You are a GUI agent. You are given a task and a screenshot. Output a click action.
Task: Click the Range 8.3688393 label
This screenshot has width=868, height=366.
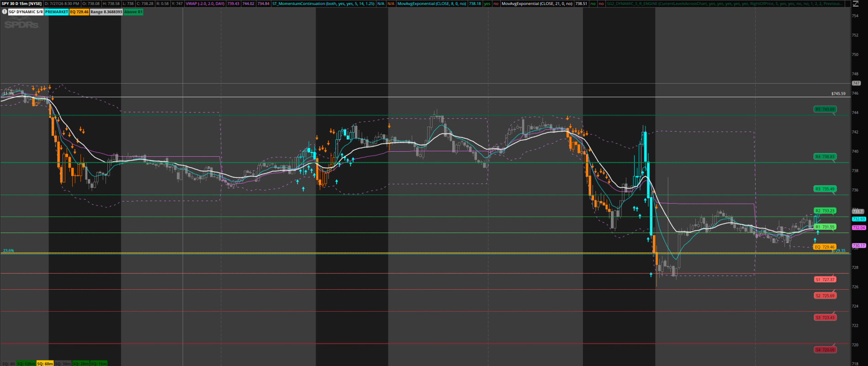coord(106,12)
